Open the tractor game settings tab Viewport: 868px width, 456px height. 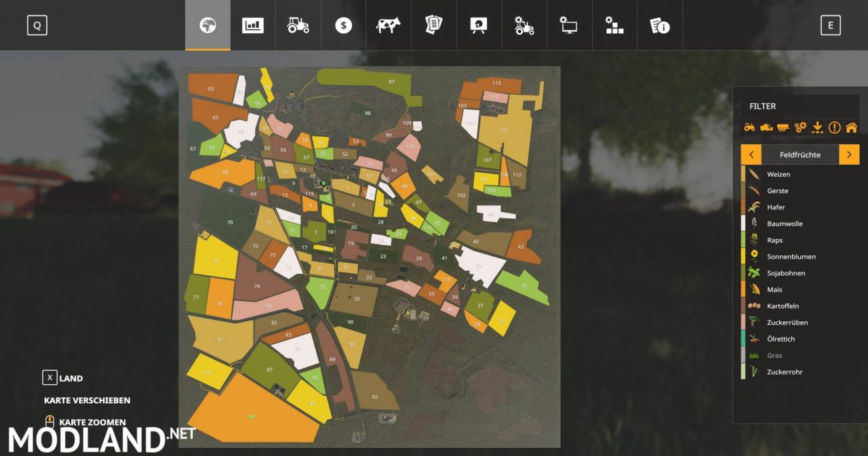[524, 25]
